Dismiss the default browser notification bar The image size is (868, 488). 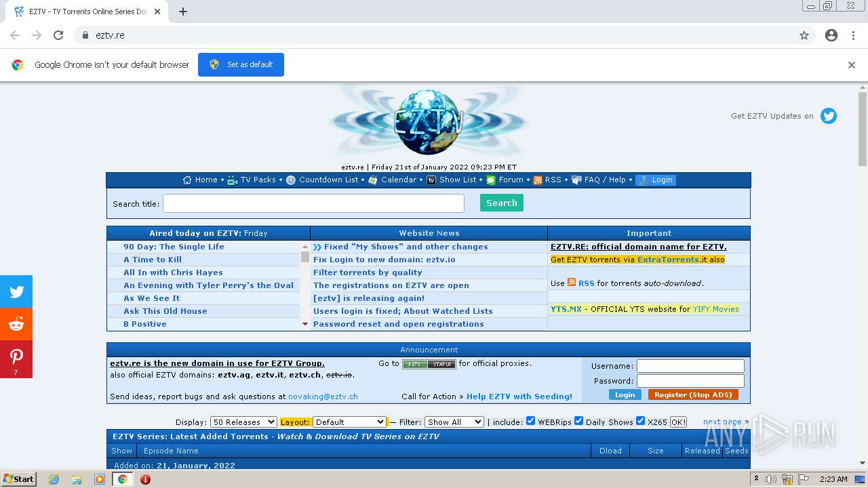click(852, 65)
